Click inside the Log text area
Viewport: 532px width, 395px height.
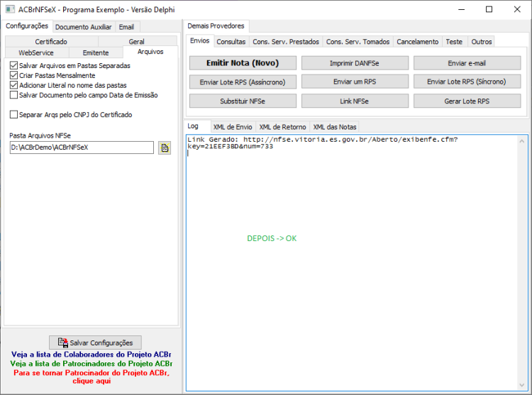352,263
